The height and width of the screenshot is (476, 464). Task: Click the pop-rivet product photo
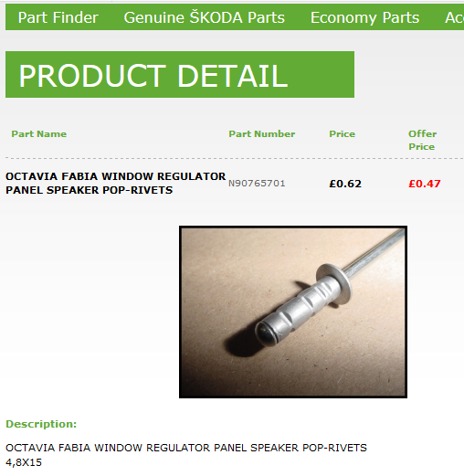(293, 312)
